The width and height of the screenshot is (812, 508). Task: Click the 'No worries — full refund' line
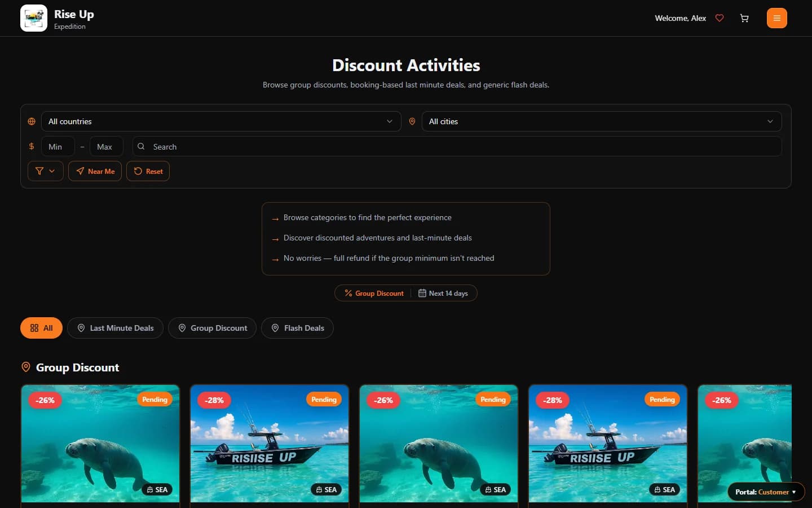tap(389, 258)
